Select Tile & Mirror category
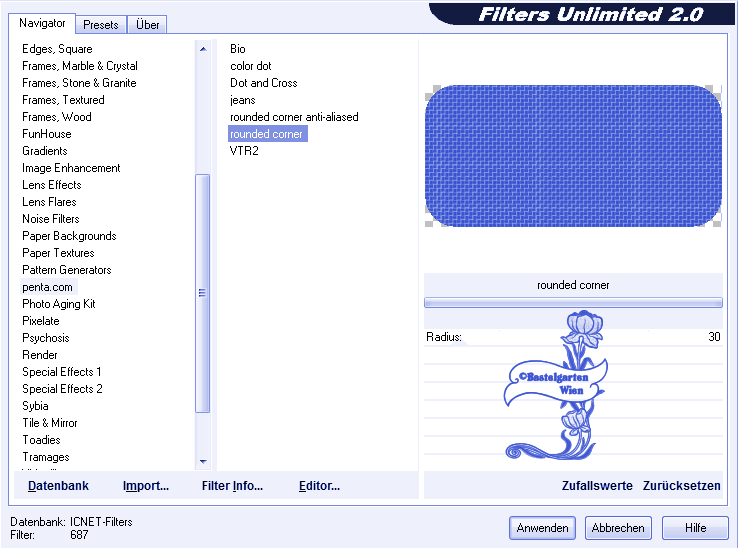The height and width of the screenshot is (548, 738). tap(49, 422)
